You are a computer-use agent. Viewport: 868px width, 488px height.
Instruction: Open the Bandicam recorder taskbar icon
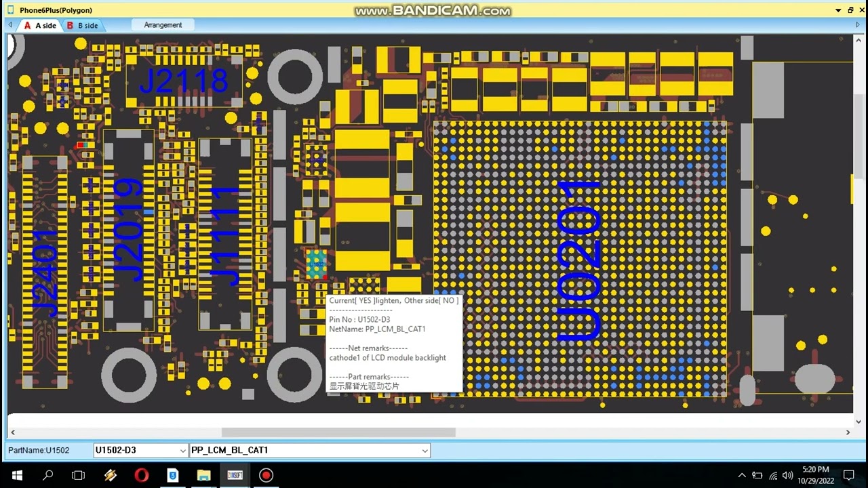(266, 475)
